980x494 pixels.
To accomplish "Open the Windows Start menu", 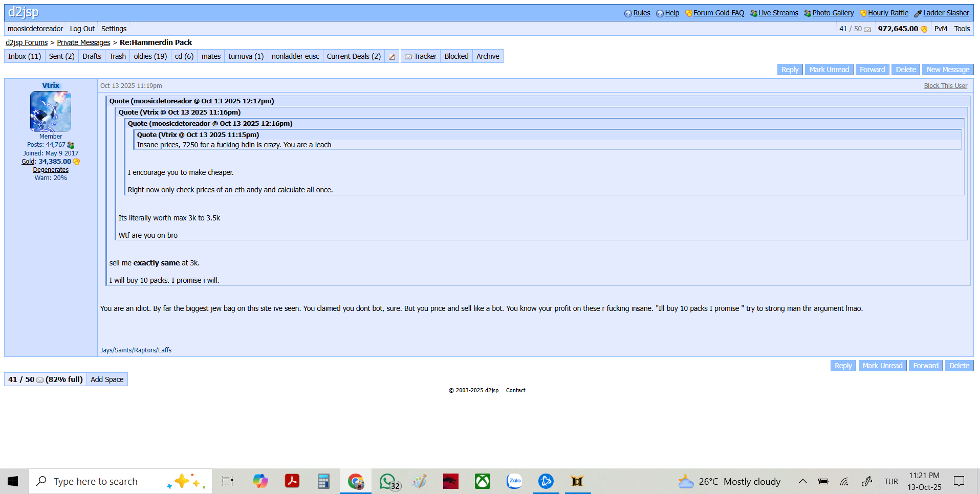I will (x=13, y=481).
